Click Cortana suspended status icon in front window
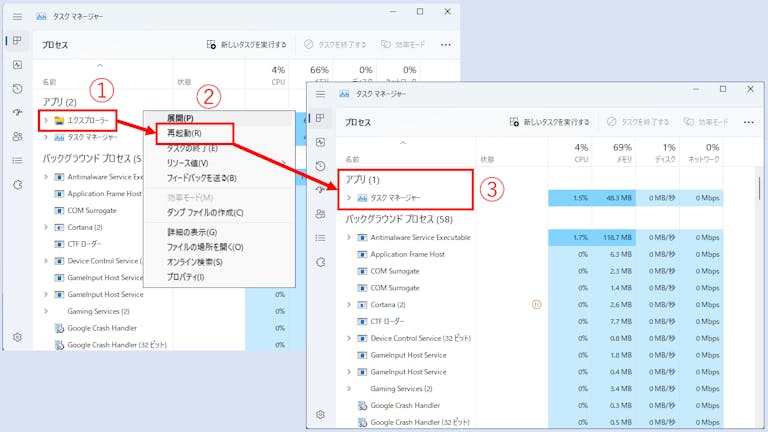 click(x=536, y=305)
